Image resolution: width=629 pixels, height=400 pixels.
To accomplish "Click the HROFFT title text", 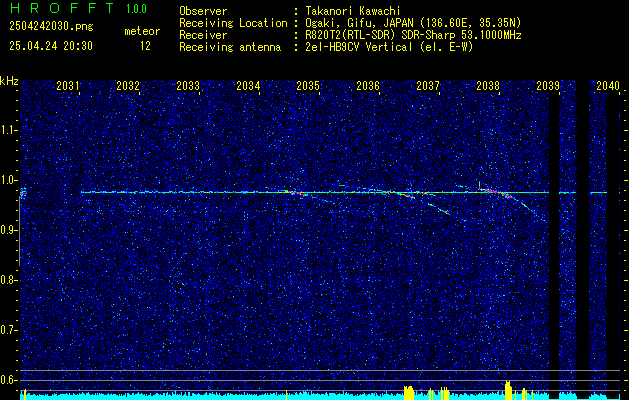I will [x=62, y=8].
